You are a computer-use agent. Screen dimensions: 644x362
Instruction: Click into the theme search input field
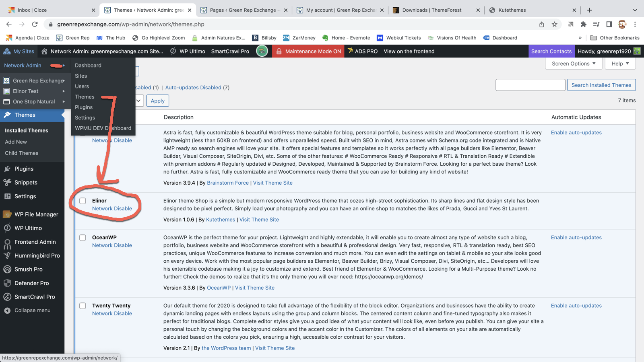click(x=530, y=85)
